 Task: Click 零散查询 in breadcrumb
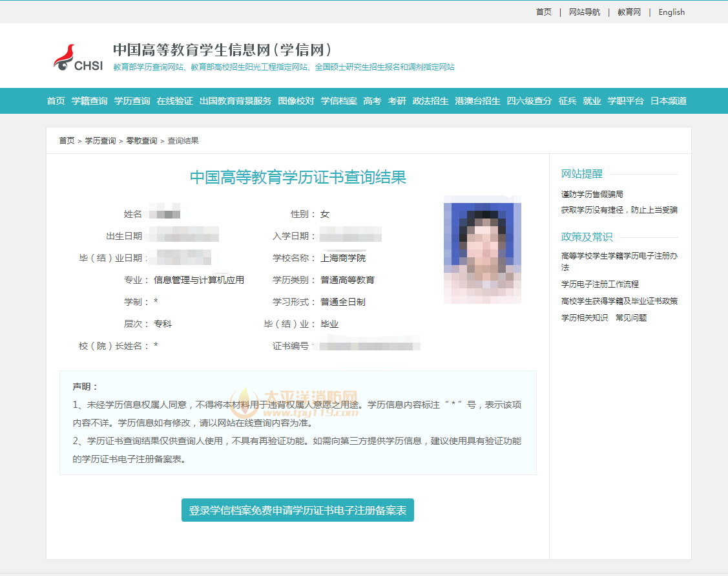click(141, 141)
